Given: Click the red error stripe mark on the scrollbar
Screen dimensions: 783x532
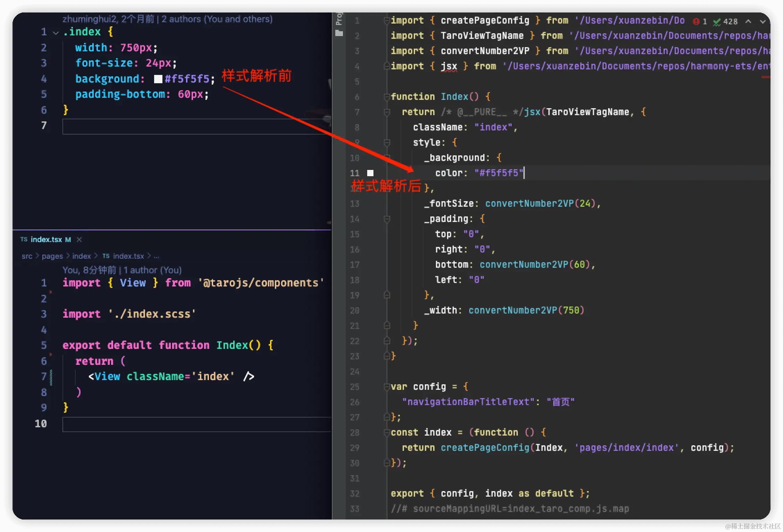Looking at the screenshot, I should 765,77.
